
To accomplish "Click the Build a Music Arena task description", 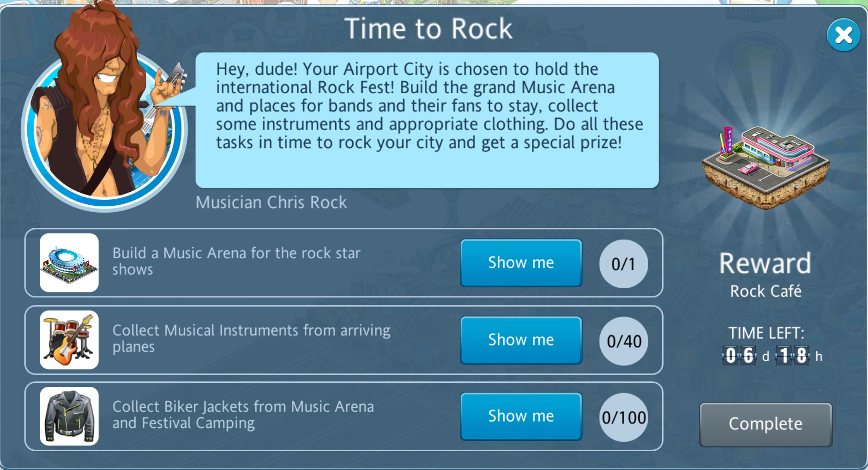I will (x=236, y=261).
